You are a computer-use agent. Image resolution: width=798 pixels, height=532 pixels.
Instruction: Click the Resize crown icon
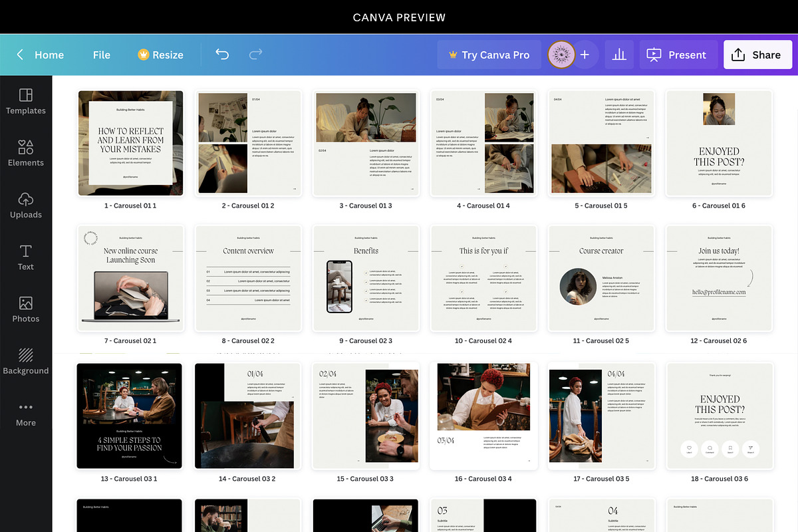(x=144, y=55)
